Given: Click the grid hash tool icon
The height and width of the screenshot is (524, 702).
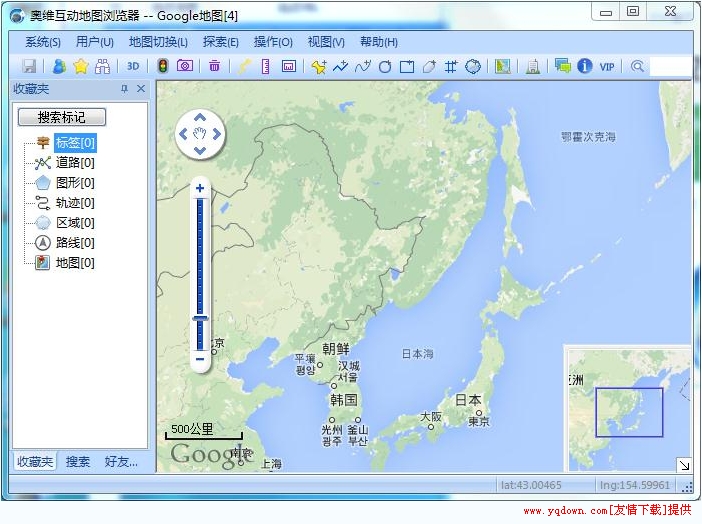Looking at the screenshot, I should point(451,66).
